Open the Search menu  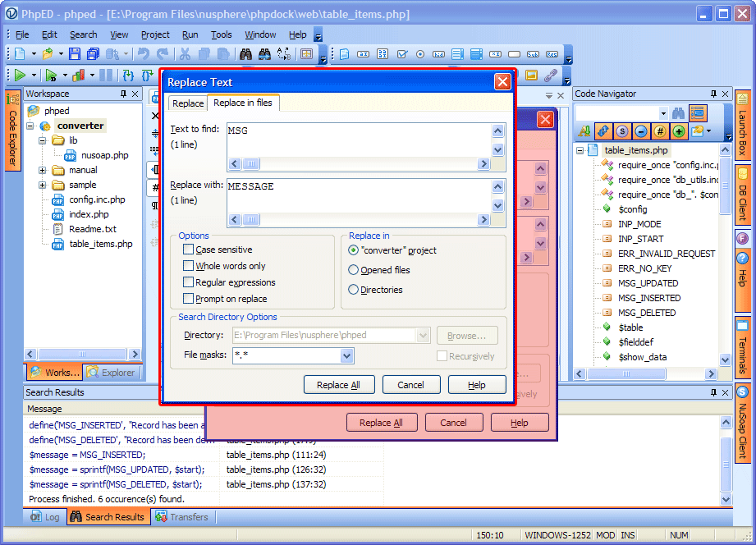(84, 34)
